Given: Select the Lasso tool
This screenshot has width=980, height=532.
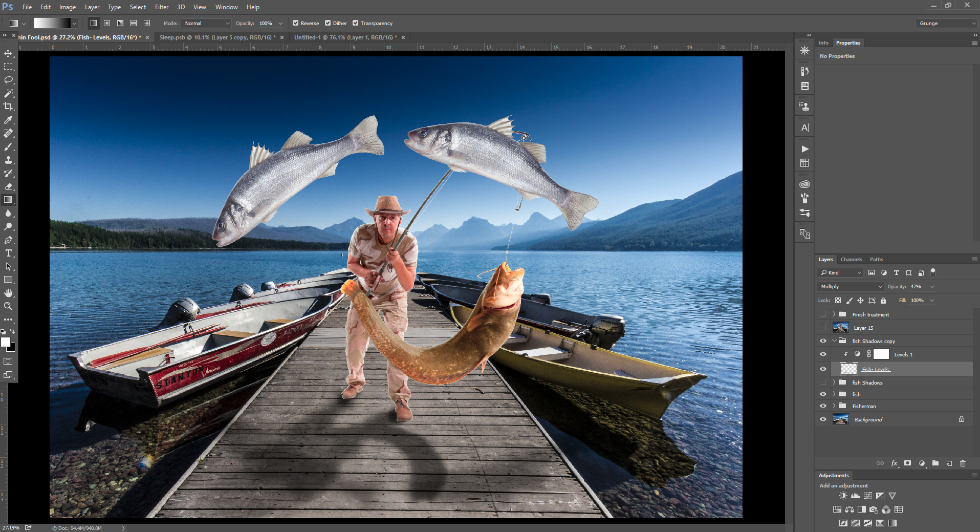Looking at the screenshot, I should (x=8, y=80).
